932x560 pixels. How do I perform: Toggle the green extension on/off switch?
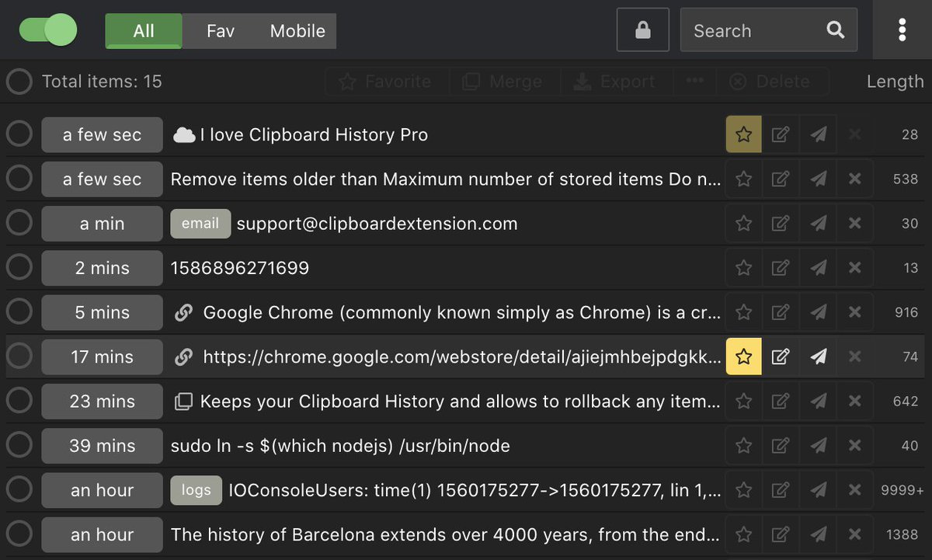tap(48, 30)
